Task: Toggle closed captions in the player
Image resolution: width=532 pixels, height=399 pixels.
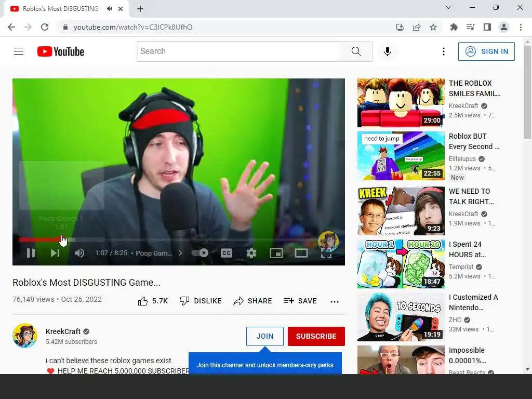Action: 227,253
